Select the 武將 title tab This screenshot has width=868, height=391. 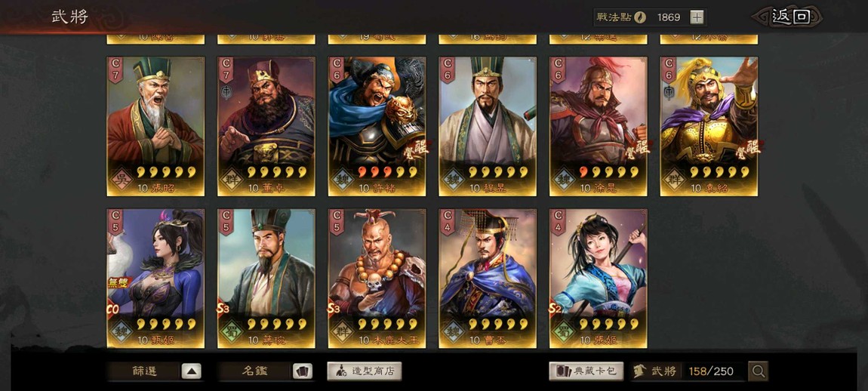pos(70,17)
